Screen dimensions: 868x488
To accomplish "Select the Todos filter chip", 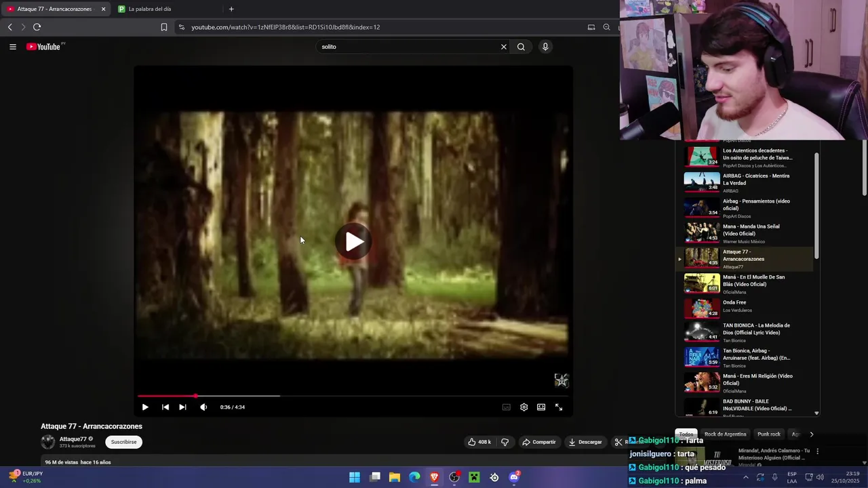I will coord(686,434).
